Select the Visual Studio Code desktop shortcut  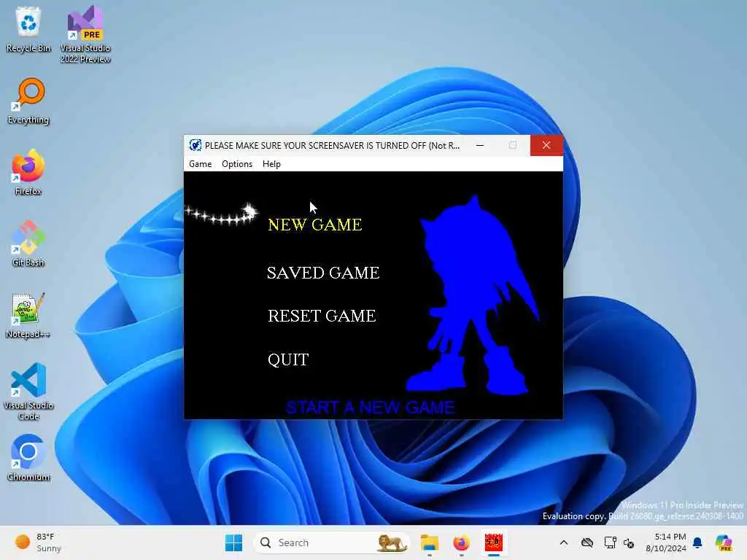point(28,392)
